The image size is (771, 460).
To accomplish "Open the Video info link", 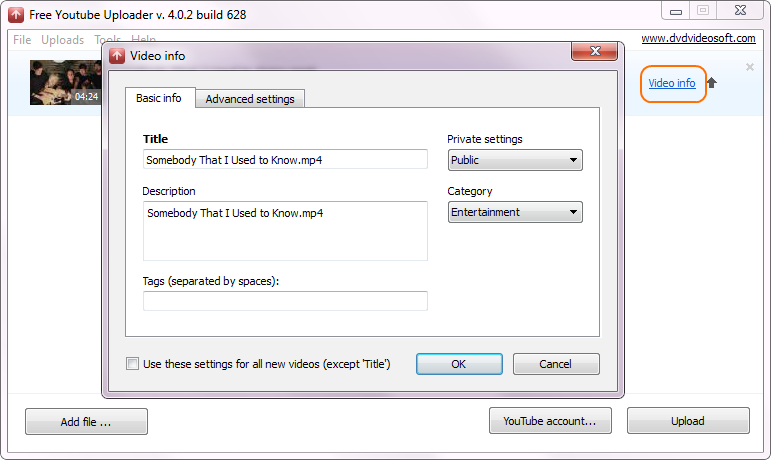I will click(672, 83).
